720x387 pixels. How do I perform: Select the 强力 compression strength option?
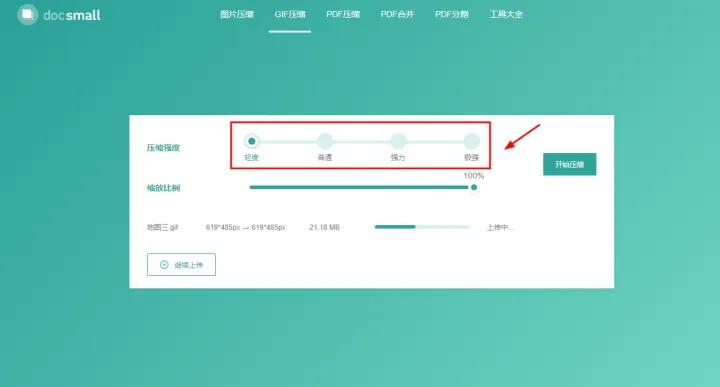[x=398, y=141]
